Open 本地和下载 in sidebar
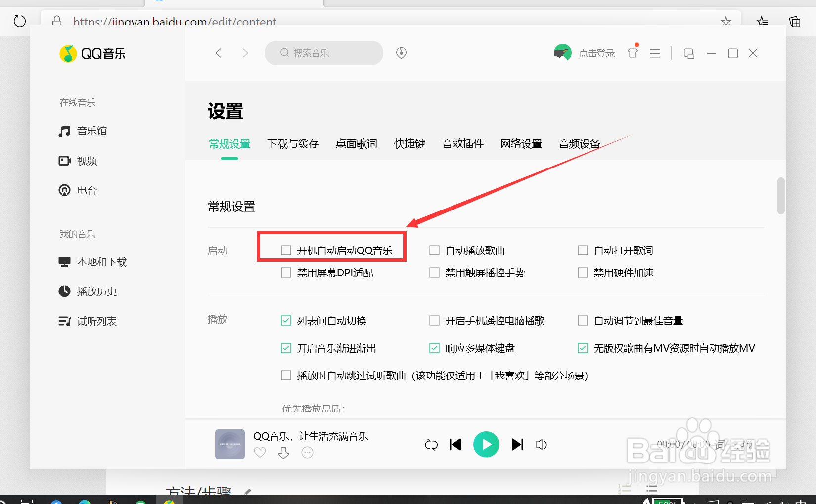 [x=92, y=262]
